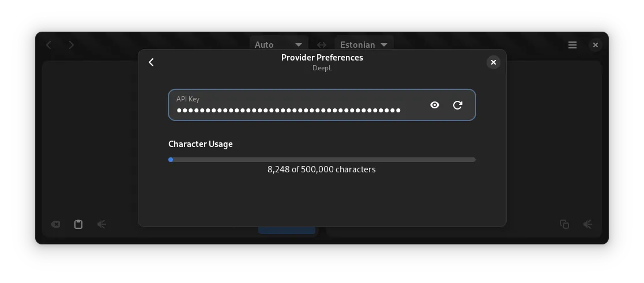Click the reset API key circular arrow

[458, 105]
